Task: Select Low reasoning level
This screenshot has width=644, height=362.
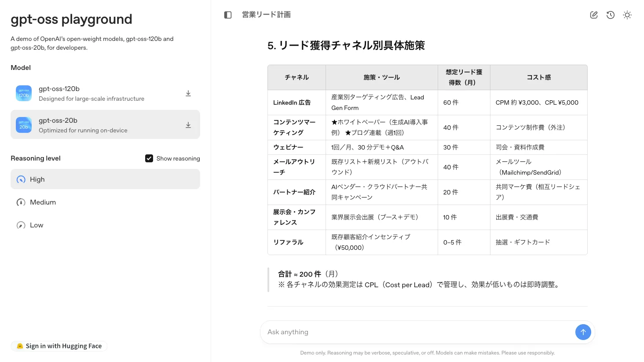Action: point(105,225)
